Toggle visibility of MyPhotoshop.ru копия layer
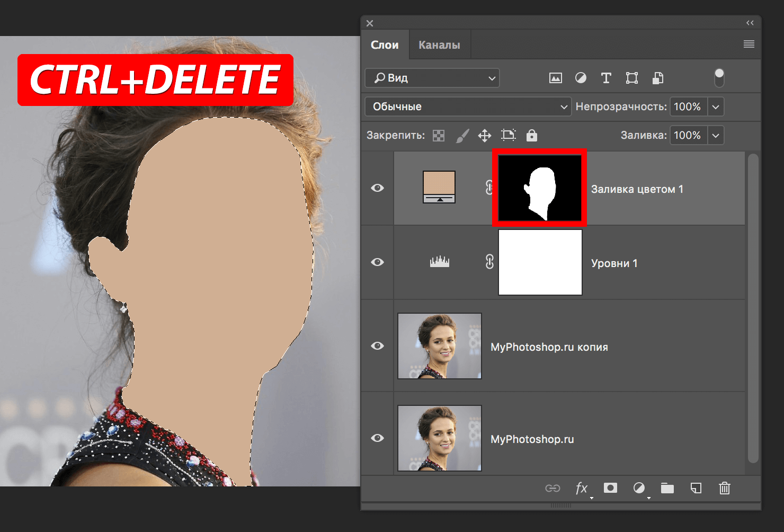784x532 pixels. pyautogui.click(x=378, y=346)
